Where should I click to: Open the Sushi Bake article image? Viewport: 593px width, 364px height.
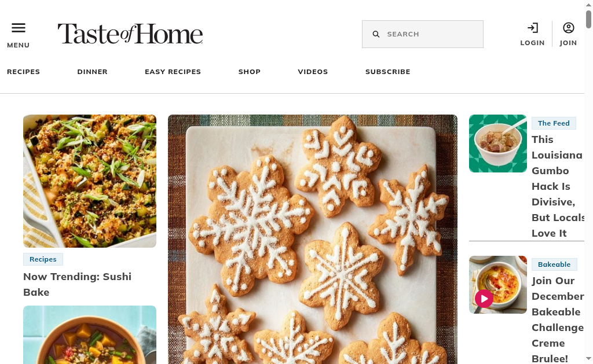pos(90,181)
